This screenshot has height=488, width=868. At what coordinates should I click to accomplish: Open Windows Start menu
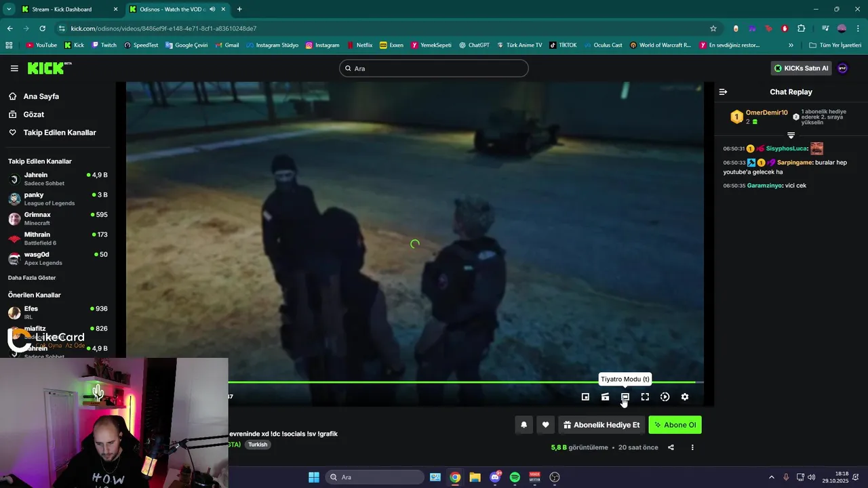314,477
